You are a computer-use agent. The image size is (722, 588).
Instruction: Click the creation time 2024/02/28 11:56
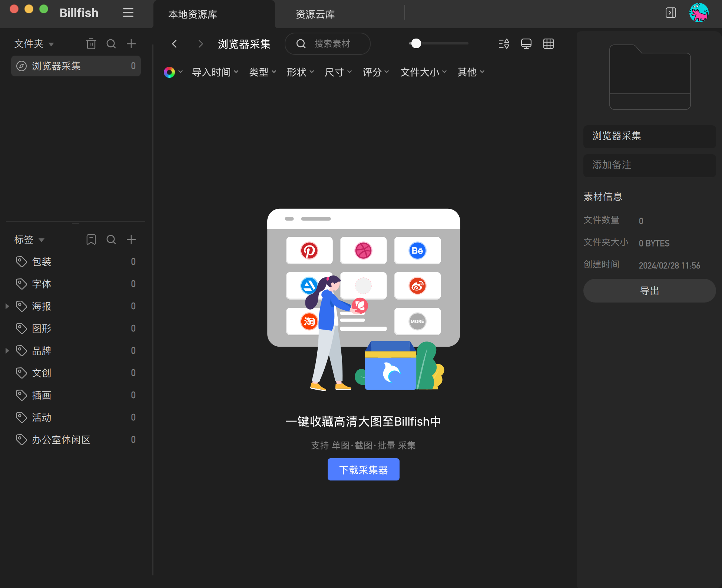669,265
